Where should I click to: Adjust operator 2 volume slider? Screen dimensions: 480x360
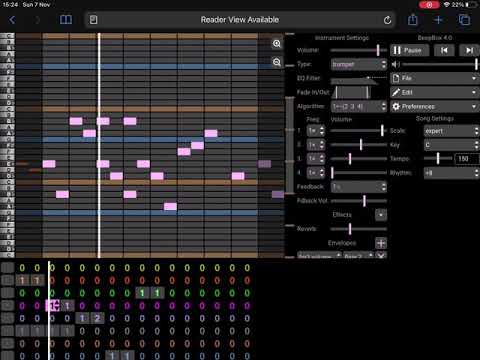(x=359, y=145)
